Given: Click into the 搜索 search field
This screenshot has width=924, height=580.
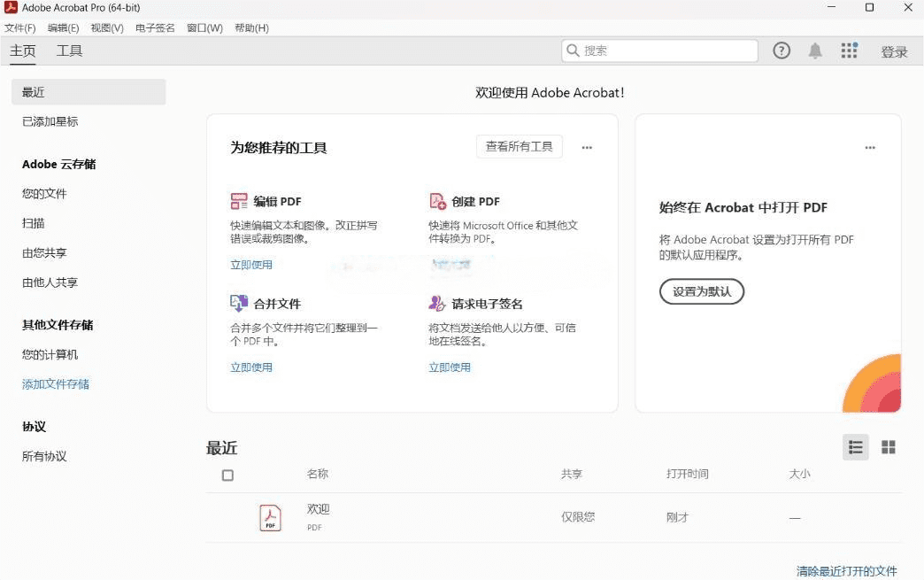Looking at the screenshot, I should (x=659, y=50).
